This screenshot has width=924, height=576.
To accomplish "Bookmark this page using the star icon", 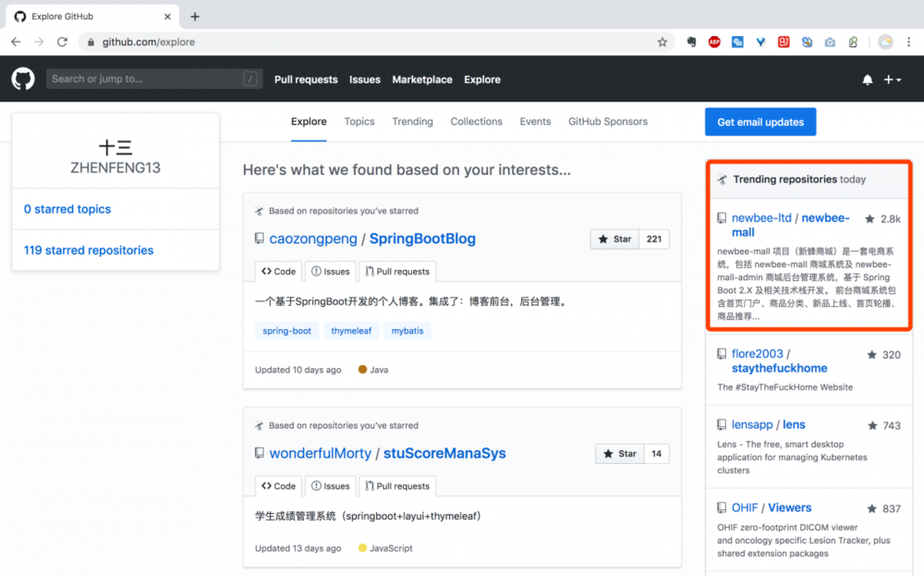I will (661, 42).
